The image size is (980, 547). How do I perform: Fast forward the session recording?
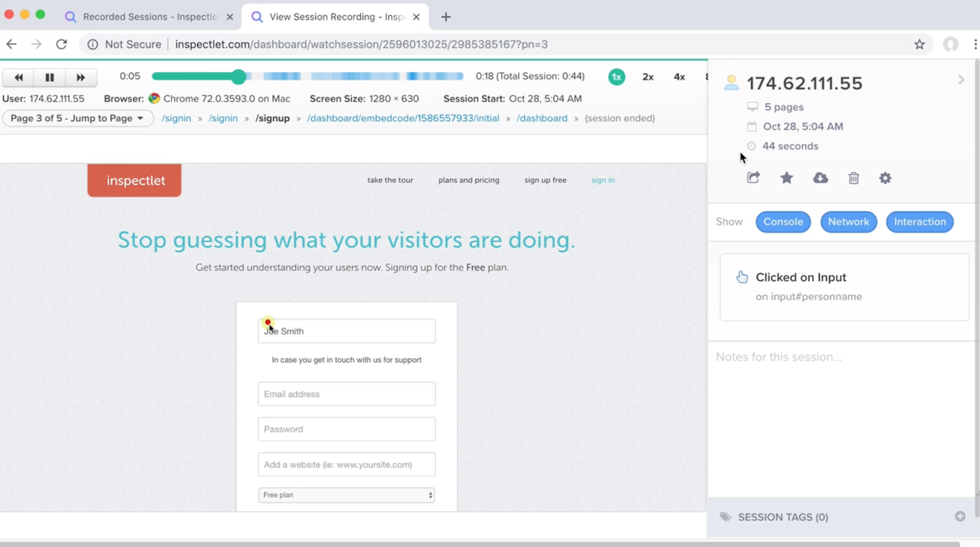coord(81,77)
